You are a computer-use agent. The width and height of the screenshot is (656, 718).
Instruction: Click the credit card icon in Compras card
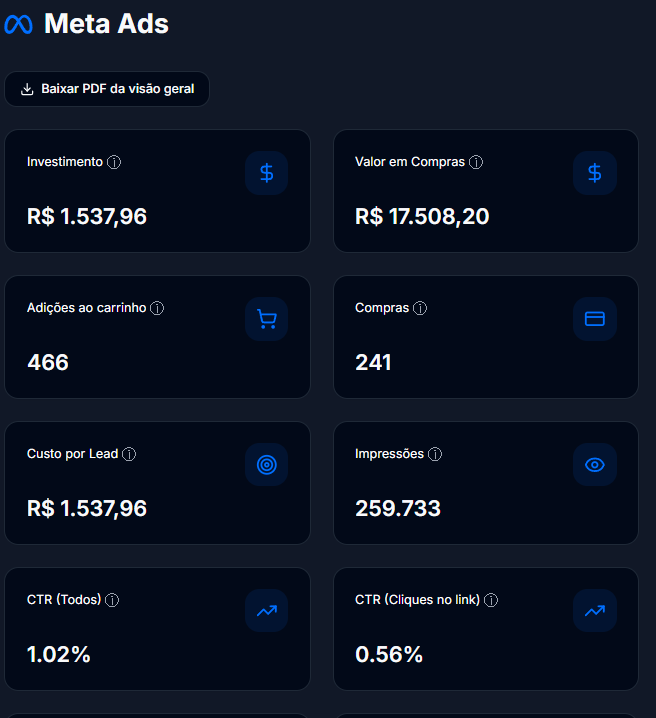[594, 319]
